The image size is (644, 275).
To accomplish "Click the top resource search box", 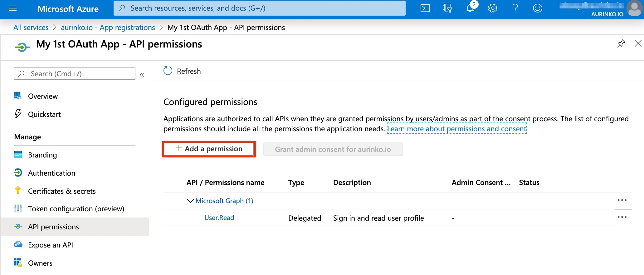I will point(260,8).
